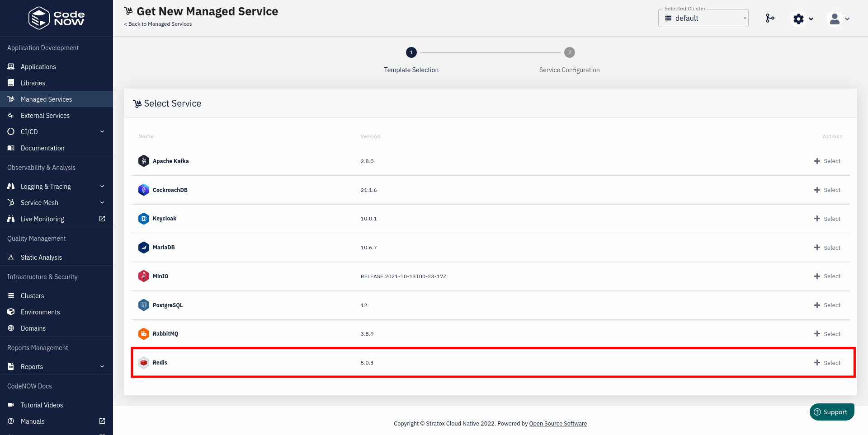Image resolution: width=868 pixels, height=435 pixels.
Task: Select the PostgreSQL service
Action: [x=827, y=305]
